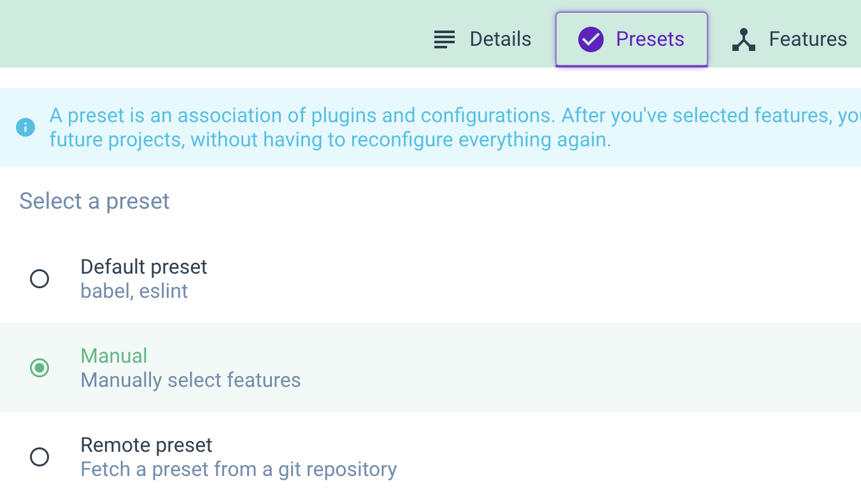Click the Presets checkmark circle icon
Screen dimensions: 861x504
590,39
